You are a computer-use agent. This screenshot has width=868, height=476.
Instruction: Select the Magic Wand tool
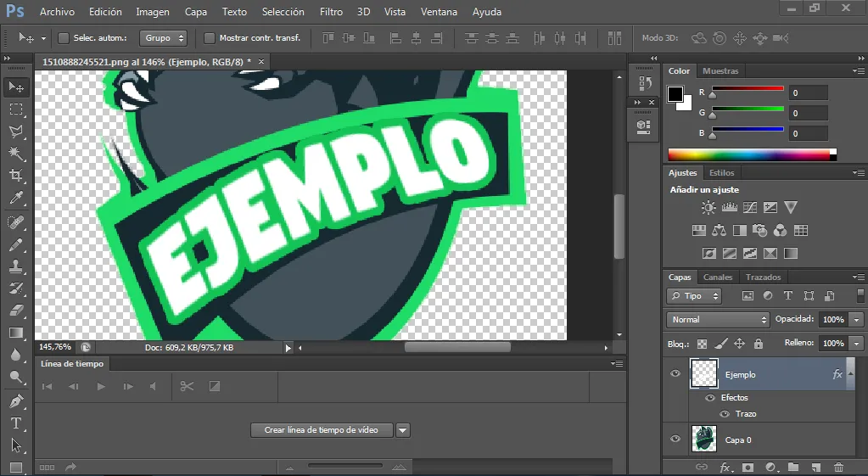[x=16, y=154]
